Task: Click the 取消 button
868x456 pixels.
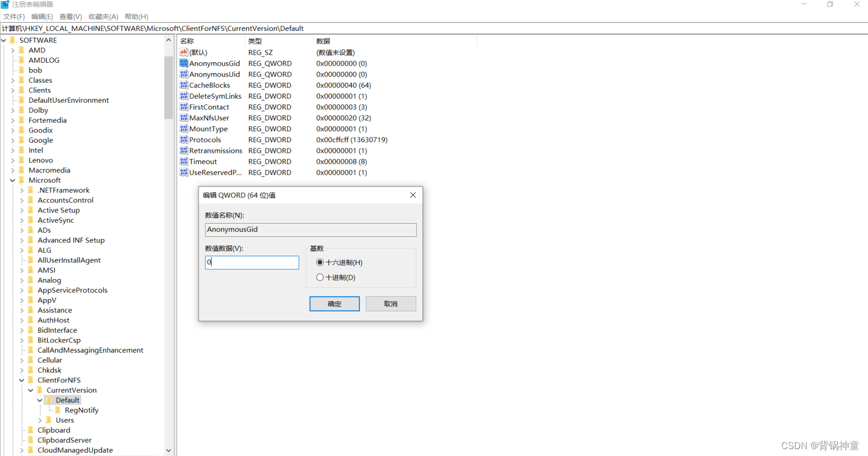Action: pos(390,303)
